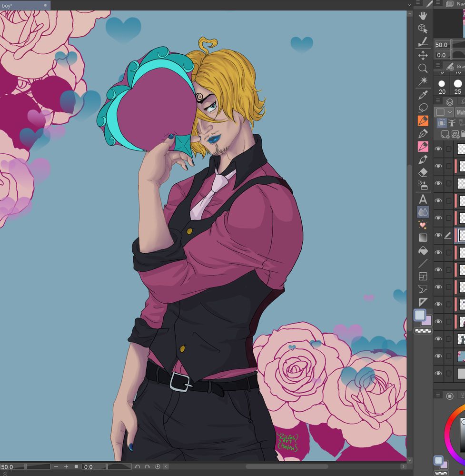The image size is (465, 476).
Task: Switch to the boy* canvas tab
Action: [25, 5]
